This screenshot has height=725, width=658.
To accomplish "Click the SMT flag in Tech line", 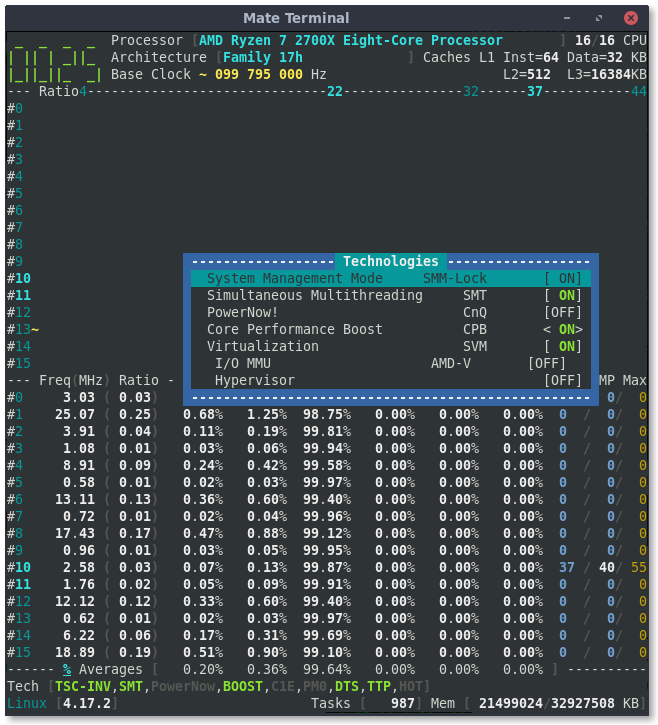I will (131, 687).
